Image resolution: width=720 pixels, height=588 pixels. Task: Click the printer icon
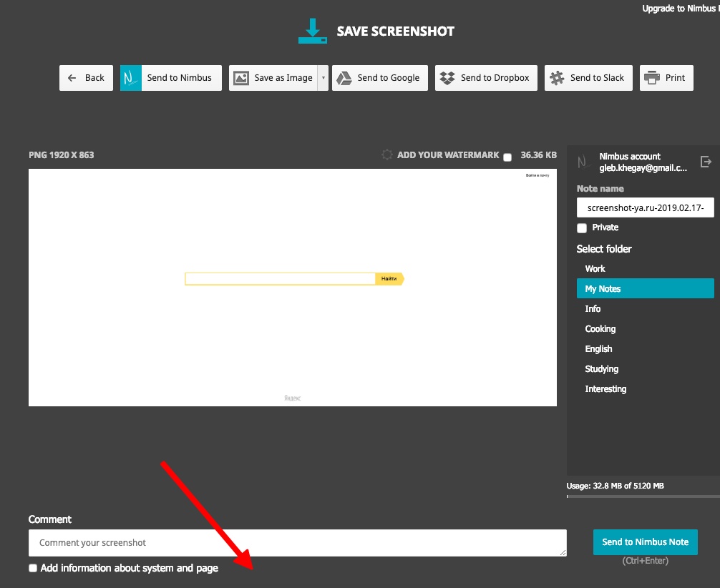pyautogui.click(x=651, y=78)
